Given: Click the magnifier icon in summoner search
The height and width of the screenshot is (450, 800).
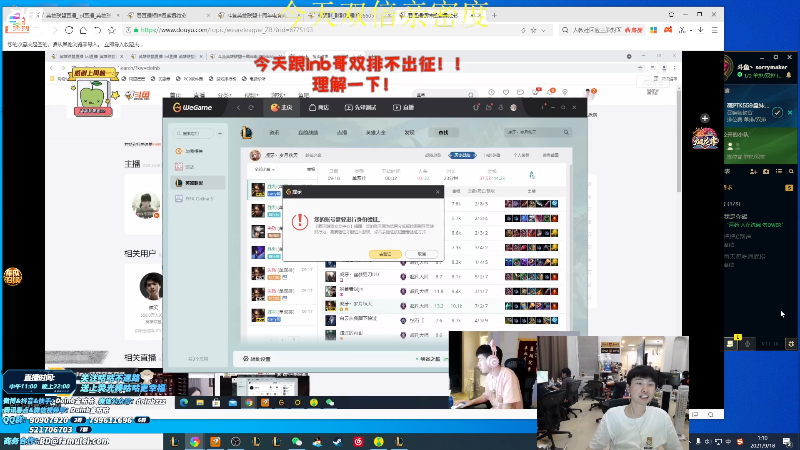Looking at the screenshot, I should point(566,132).
